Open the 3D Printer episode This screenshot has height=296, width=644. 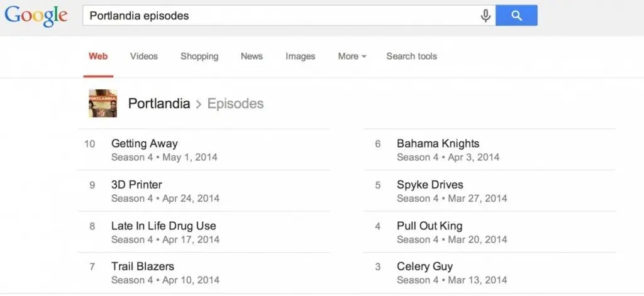(136, 185)
